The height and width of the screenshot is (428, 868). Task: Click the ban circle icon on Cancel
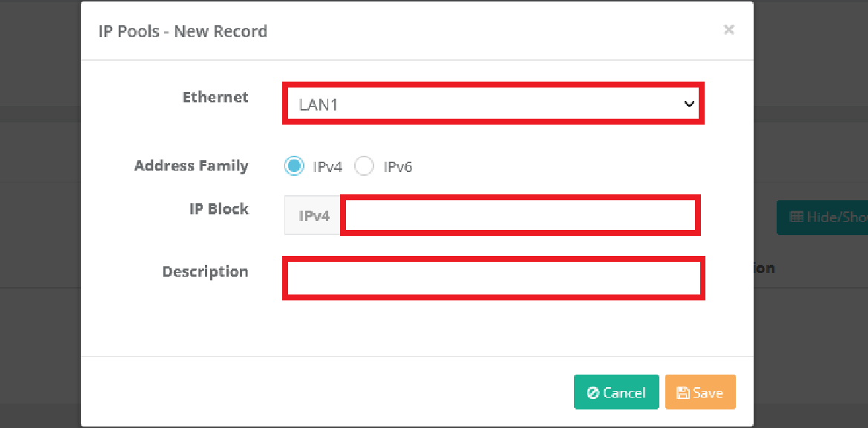[x=593, y=393]
